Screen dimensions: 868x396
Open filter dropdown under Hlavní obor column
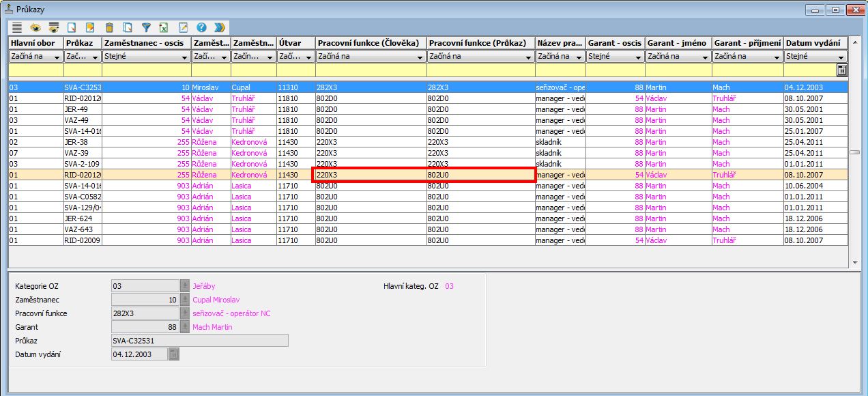57,57
